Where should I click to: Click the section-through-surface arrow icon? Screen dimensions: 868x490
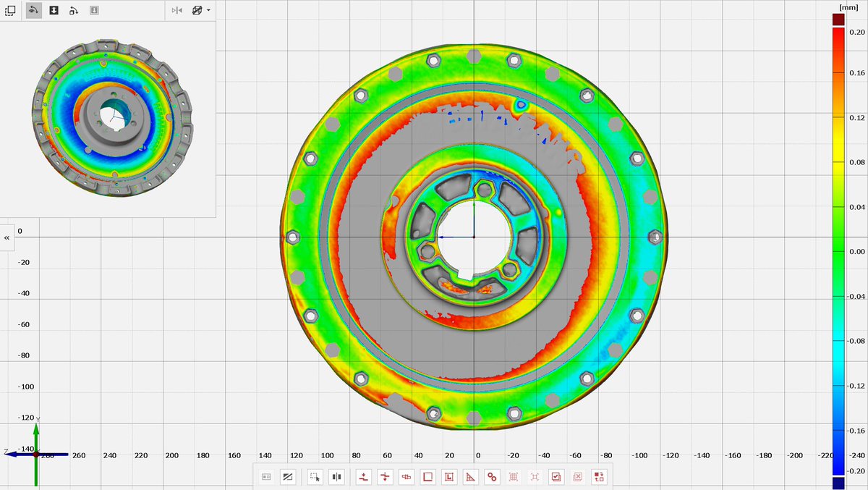point(385,477)
